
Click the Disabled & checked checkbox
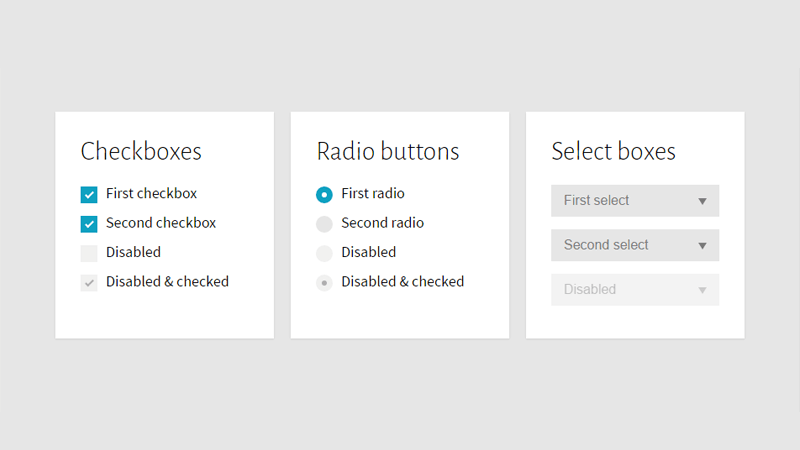89,282
